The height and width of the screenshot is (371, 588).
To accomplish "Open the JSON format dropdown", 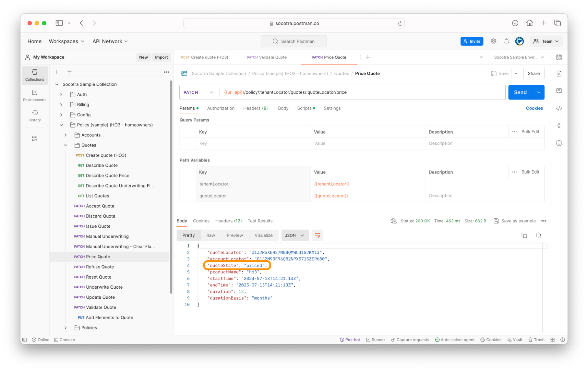I will 294,235.
